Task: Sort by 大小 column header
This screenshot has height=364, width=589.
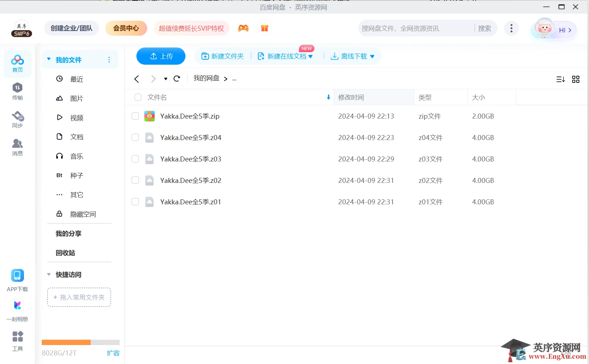Action: (492, 97)
